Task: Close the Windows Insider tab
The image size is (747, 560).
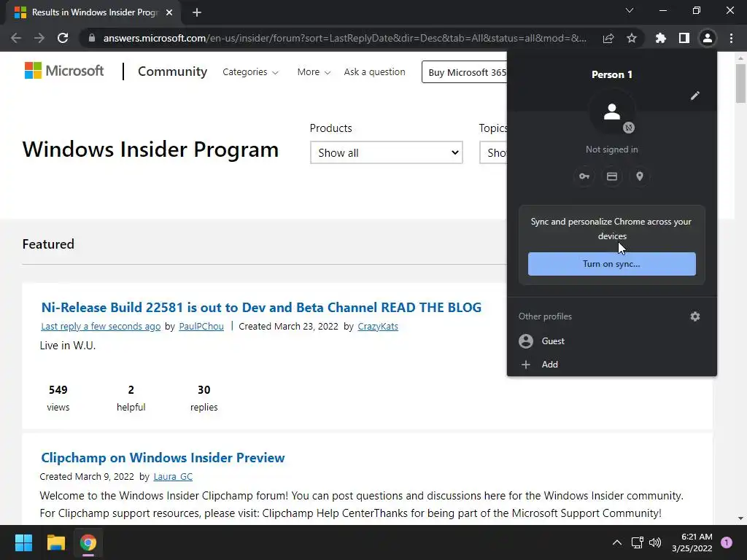Action: click(169, 12)
